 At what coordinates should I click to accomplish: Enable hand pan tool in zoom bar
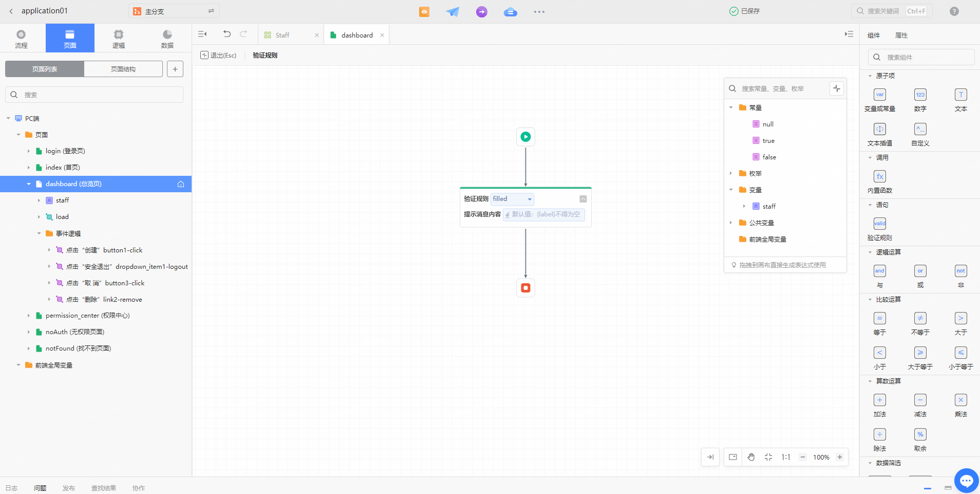(x=751, y=457)
